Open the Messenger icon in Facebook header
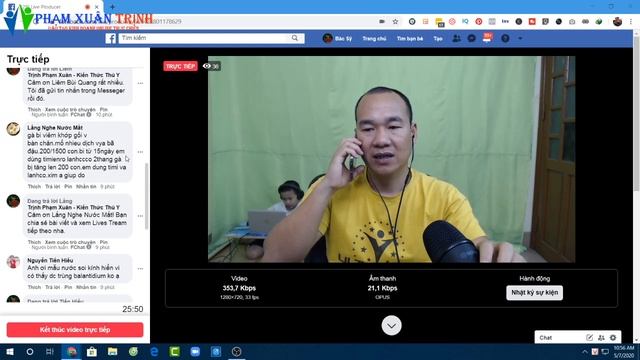 tap(471, 38)
